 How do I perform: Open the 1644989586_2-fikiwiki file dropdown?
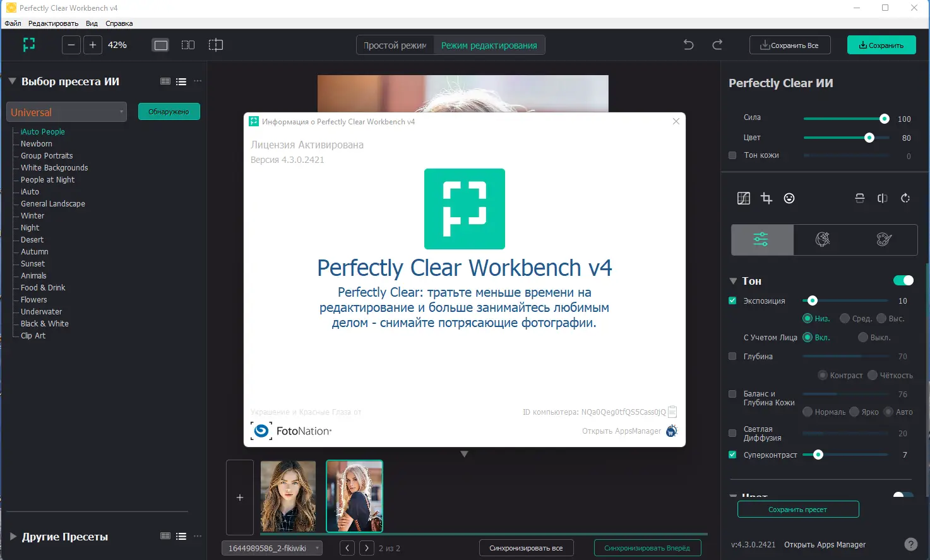coord(272,548)
